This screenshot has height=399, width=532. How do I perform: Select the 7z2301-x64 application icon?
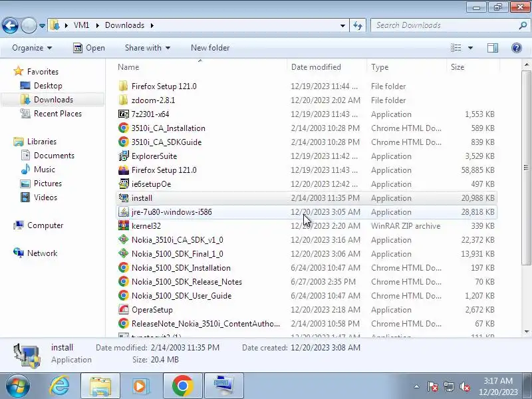pos(124,114)
